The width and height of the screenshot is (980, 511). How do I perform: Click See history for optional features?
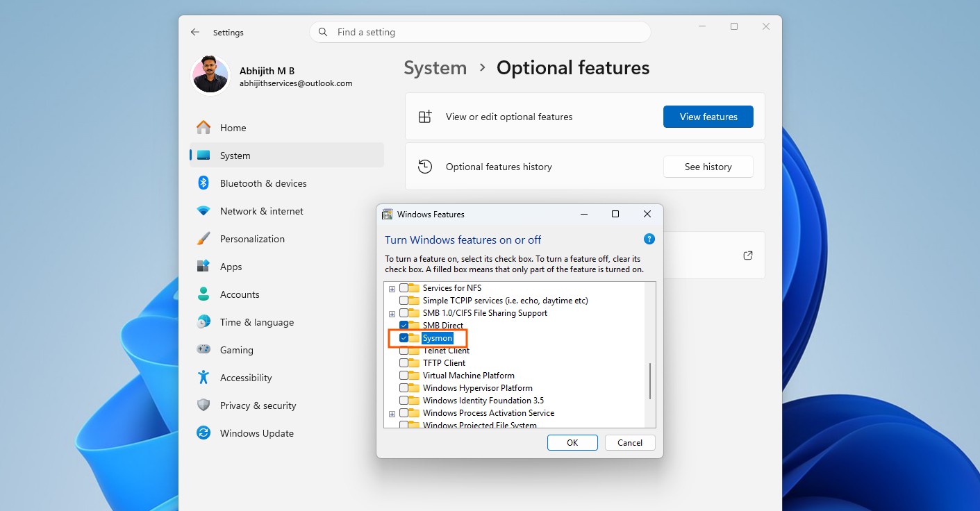(x=708, y=167)
